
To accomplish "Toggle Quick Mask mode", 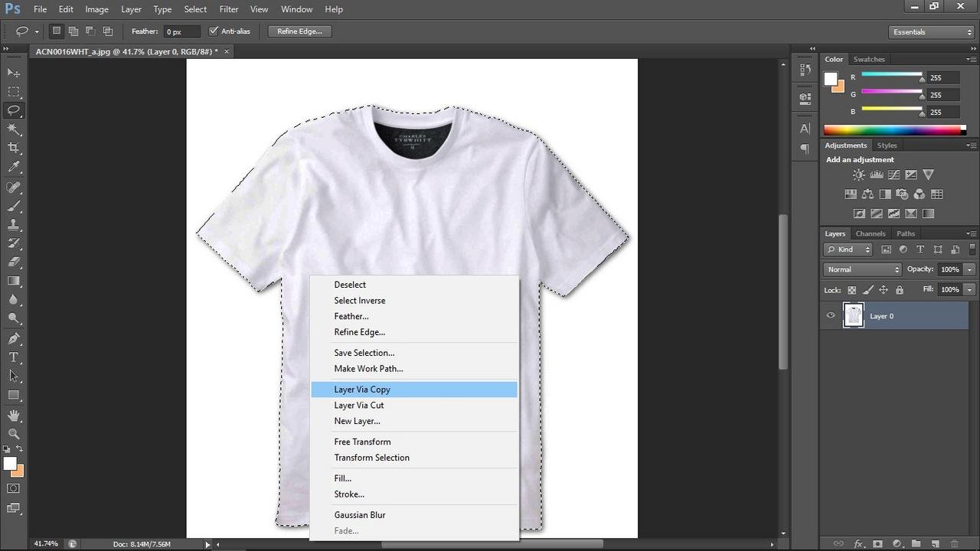I will tap(14, 488).
